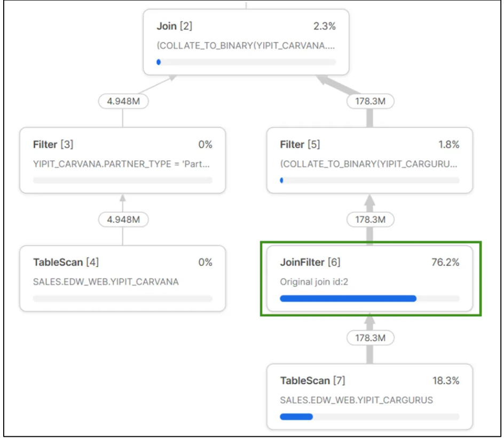Click the TableScan [4] node title
Viewport: 504px width, 438px height.
click(66, 262)
